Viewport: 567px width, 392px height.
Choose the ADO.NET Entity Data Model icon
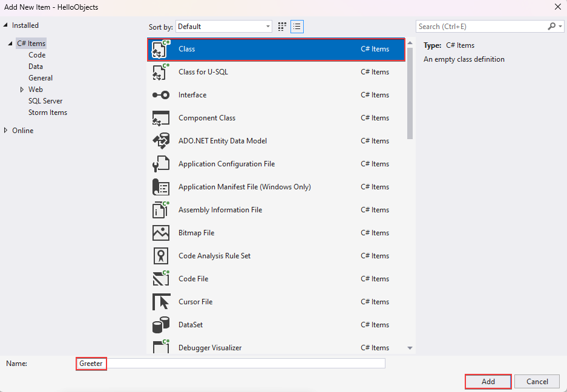(161, 141)
